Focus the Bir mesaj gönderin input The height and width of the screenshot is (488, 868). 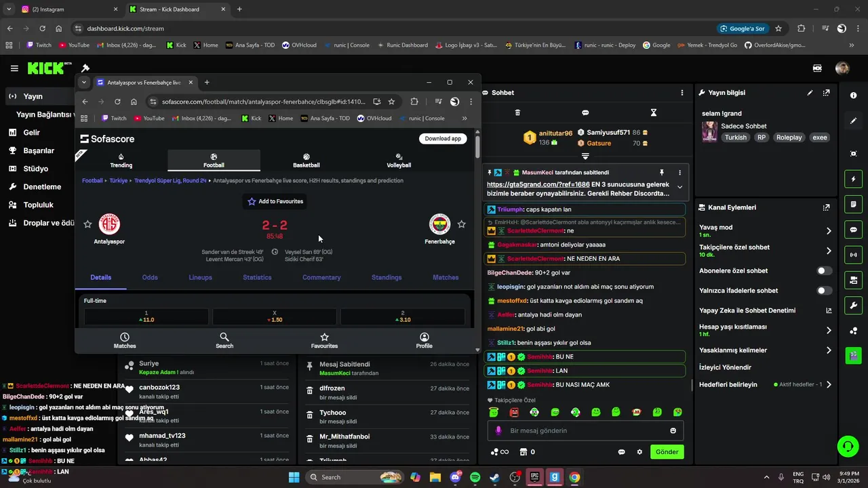pos(585,430)
